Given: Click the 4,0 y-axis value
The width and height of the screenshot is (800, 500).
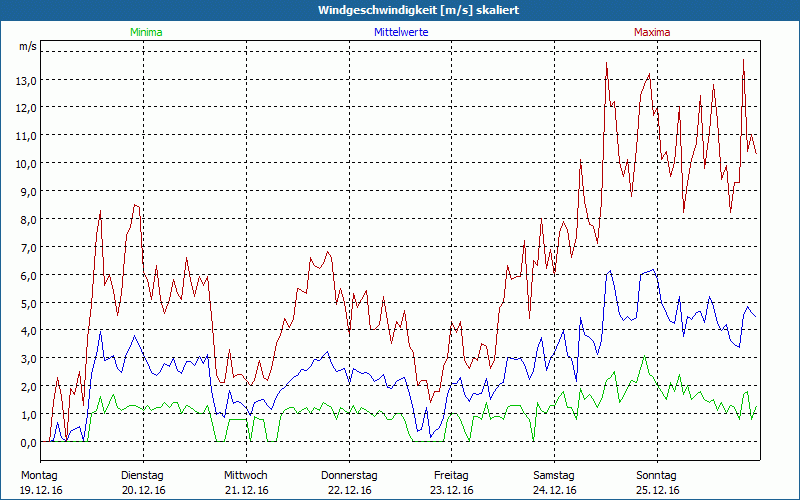Looking at the screenshot, I should [28, 331].
